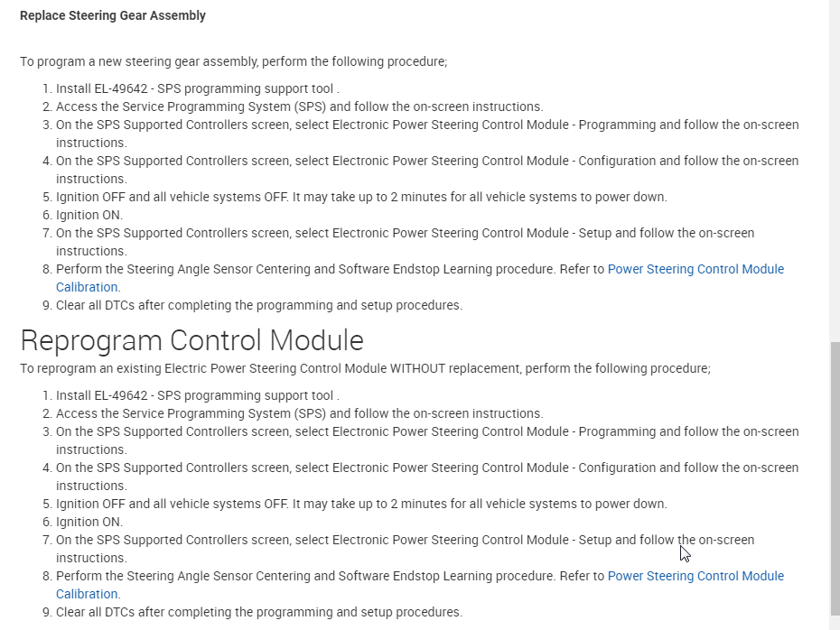Click the Replace Steering Gear Assembly heading
Screen dimensions: 840x630
113,15
